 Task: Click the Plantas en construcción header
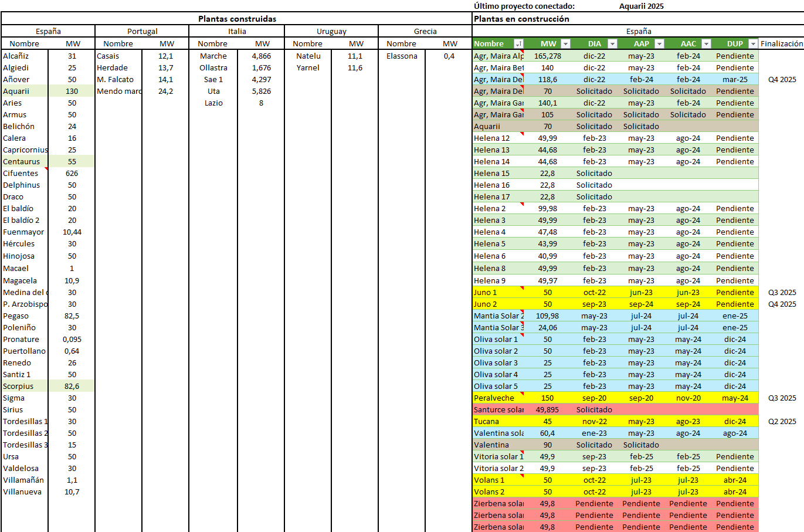[x=521, y=19]
